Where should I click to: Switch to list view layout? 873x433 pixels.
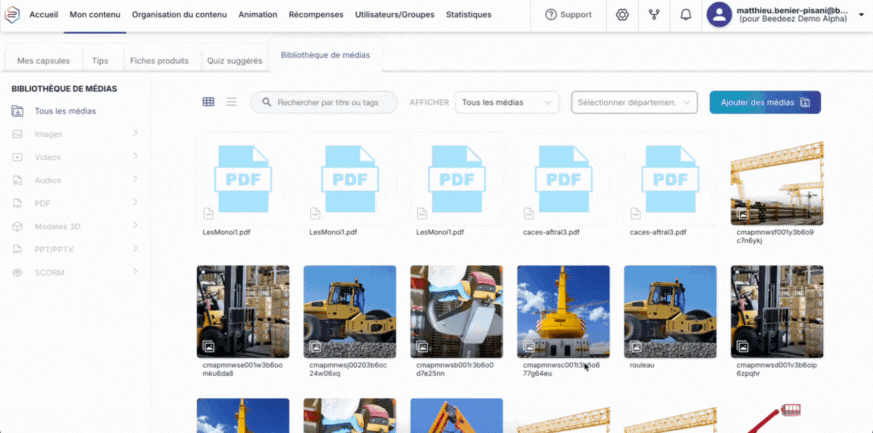[x=231, y=102]
